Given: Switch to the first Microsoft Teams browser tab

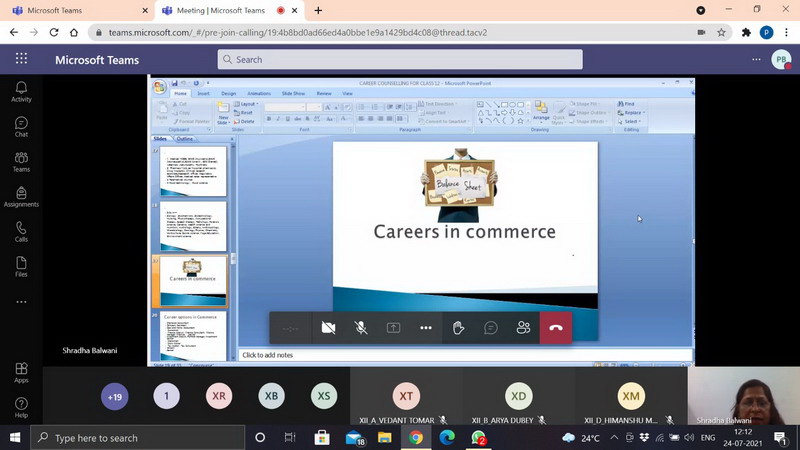Looking at the screenshot, I should click(79, 10).
